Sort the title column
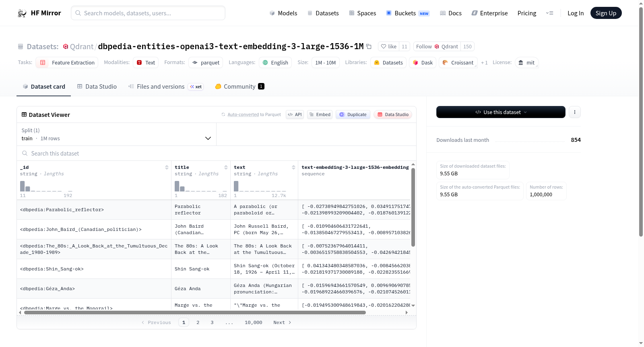The height and width of the screenshot is (347, 644). tap(226, 167)
